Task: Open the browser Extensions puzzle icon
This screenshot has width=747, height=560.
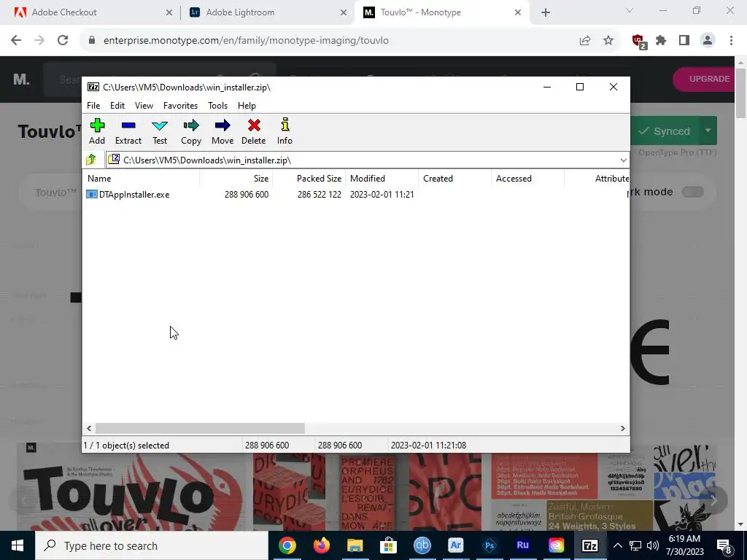Action: (x=661, y=41)
